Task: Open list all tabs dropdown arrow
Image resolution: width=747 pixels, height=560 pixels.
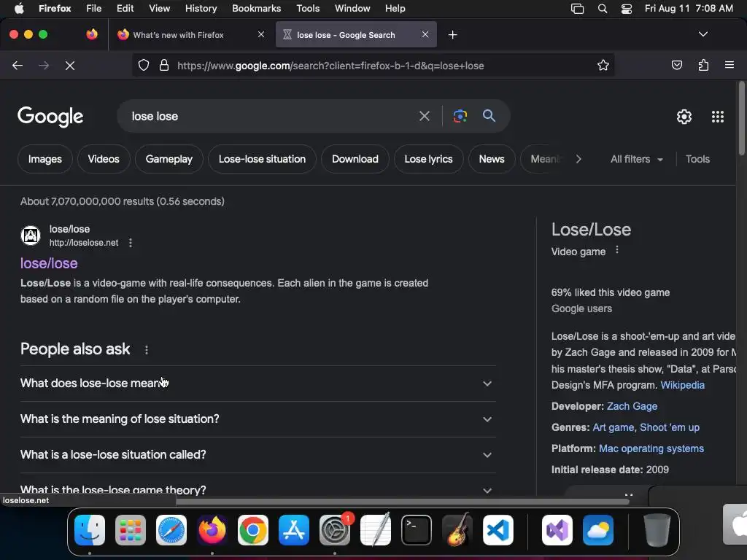Action: (x=703, y=34)
